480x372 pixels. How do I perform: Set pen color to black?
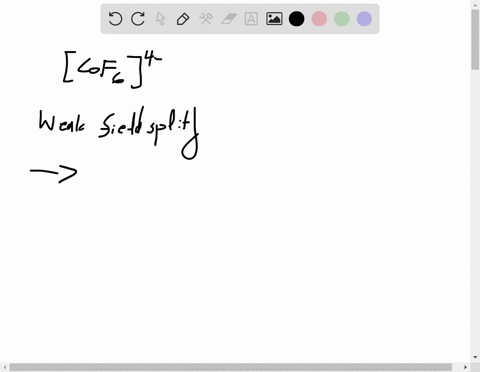pyautogui.click(x=296, y=19)
